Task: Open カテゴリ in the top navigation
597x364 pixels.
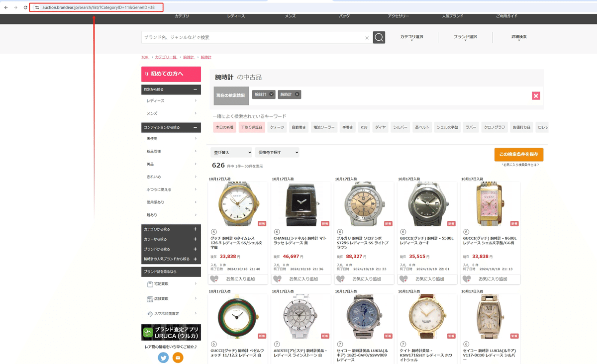Action: (182, 16)
